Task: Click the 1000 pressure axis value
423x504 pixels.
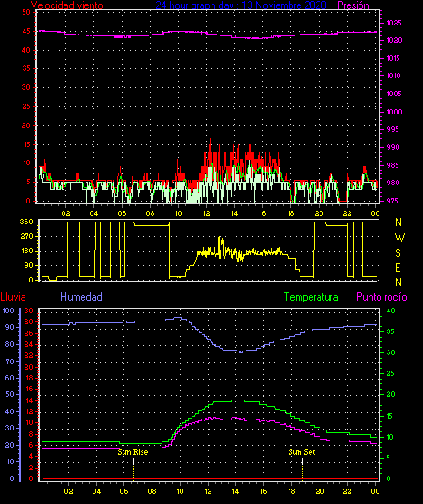Action: point(394,112)
